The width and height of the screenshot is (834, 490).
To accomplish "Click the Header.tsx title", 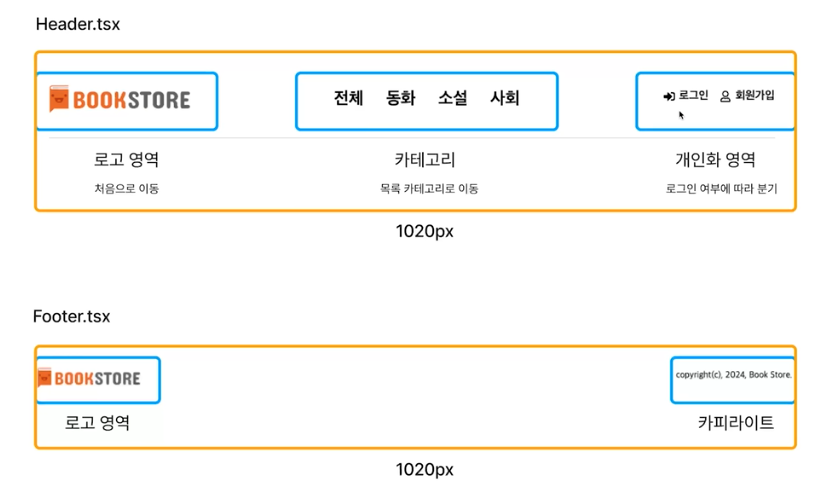I will click(x=78, y=24).
